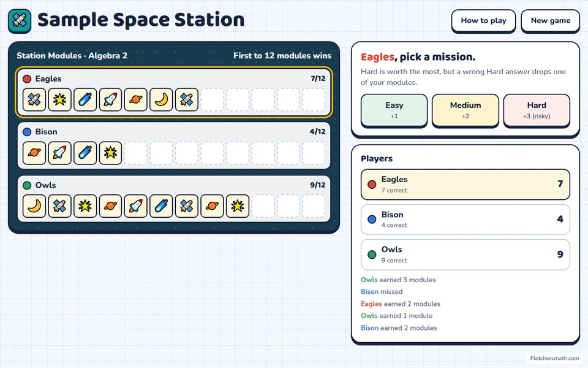Click the '9 correct' text under Owls

tap(394, 261)
